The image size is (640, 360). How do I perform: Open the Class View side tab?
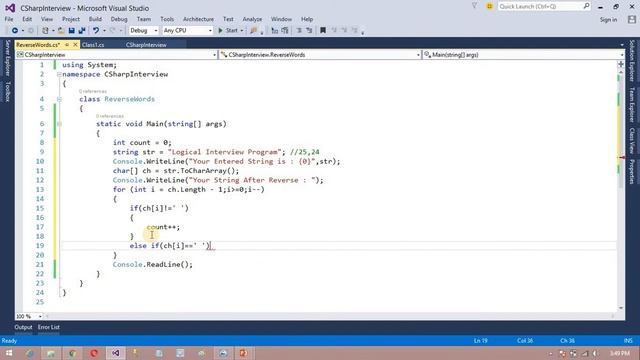click(632, 141)
